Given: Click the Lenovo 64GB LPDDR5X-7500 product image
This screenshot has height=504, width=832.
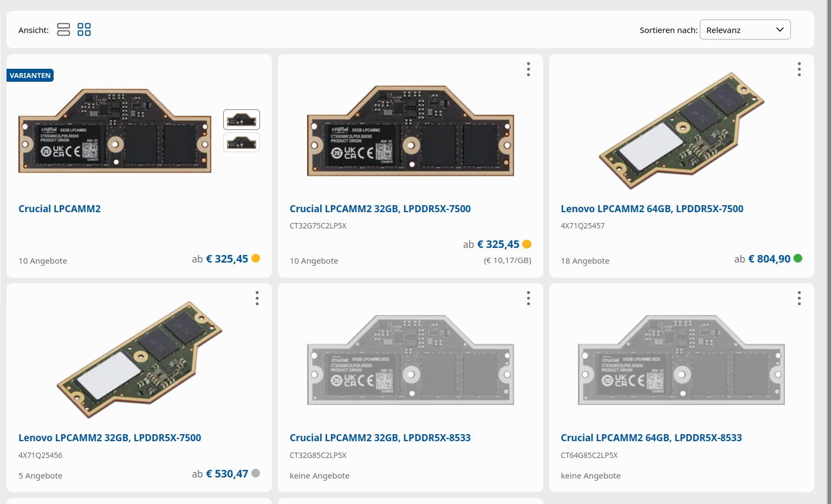Looking at the screenshot, I should tap(681, 130).
